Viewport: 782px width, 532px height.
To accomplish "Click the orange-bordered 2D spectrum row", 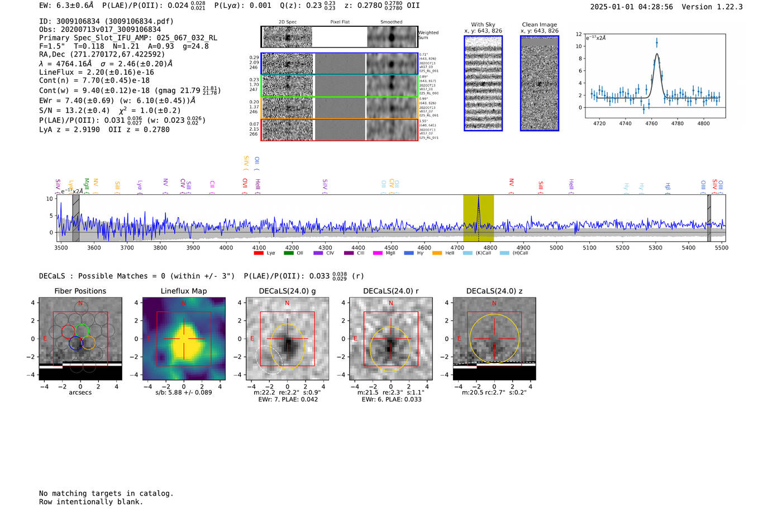I will click(340, 108).
